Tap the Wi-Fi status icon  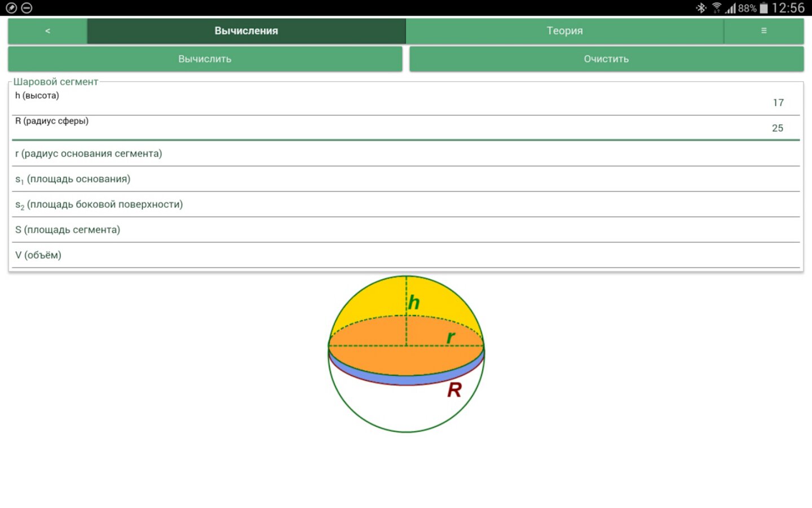click(717, 8)
